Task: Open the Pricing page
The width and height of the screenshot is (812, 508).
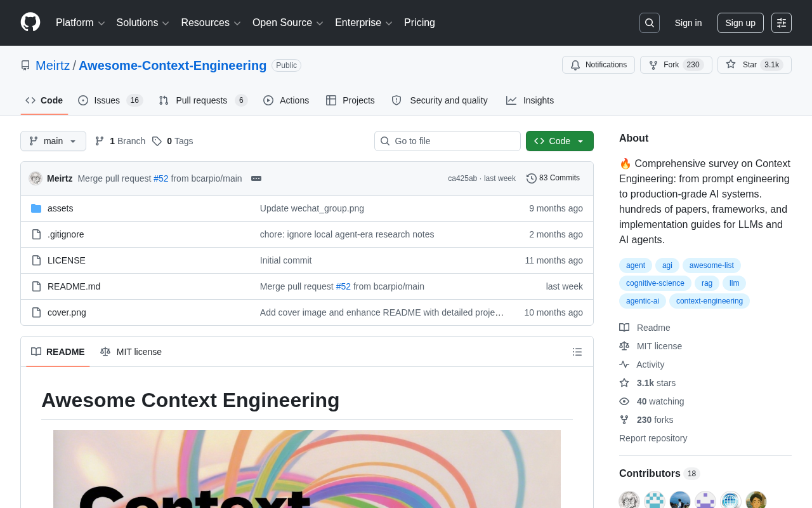Action: click(x=419, y=23)
